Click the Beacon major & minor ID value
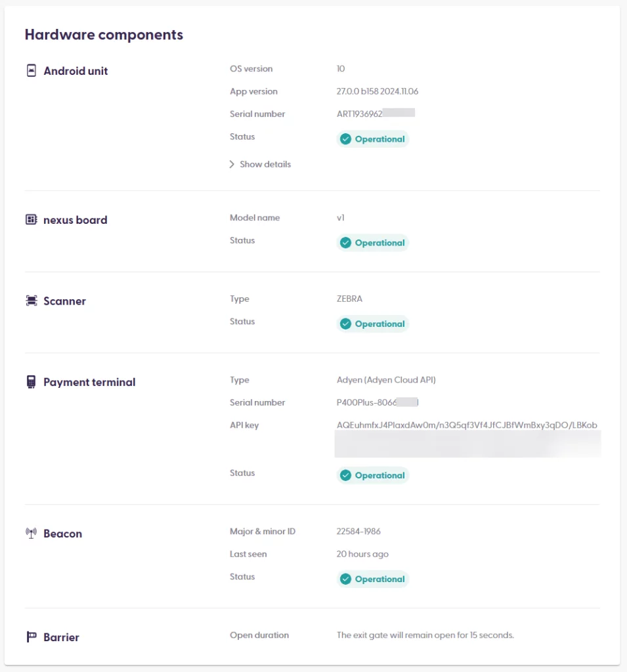627x672 pixels. 358,532
